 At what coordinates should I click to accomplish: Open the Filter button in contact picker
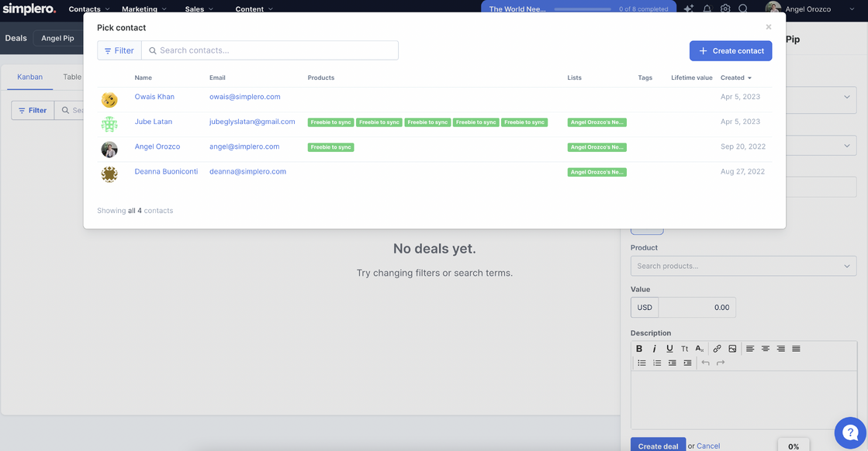click(119, 50)
